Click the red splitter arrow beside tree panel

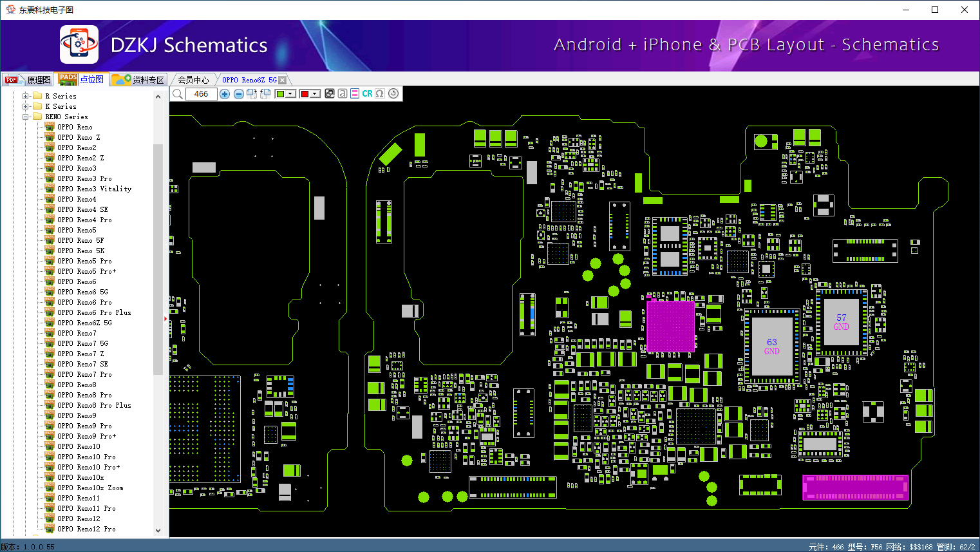point(165,318)
